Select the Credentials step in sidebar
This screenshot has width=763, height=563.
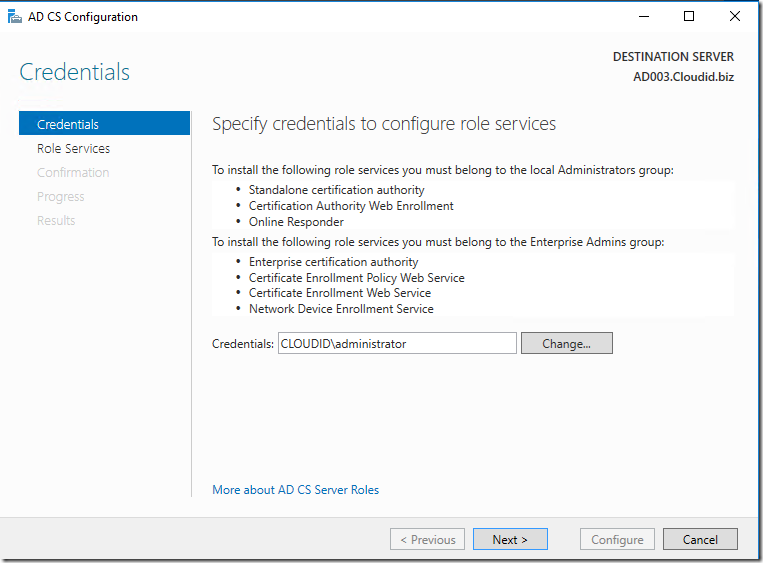click(x=104, y=124)
